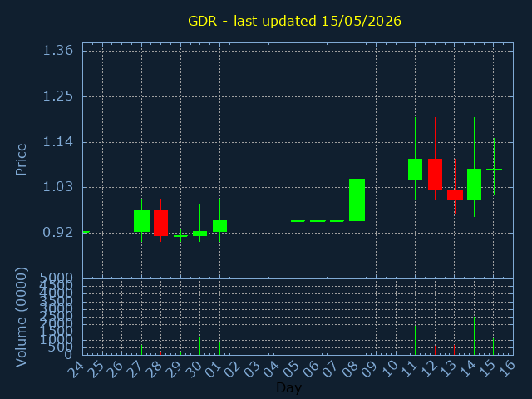The width and height of the screenshot is (532, 399).
Task: Select the green doji candle on day 15
Action: pyautogui.click(x=494, y=169)
